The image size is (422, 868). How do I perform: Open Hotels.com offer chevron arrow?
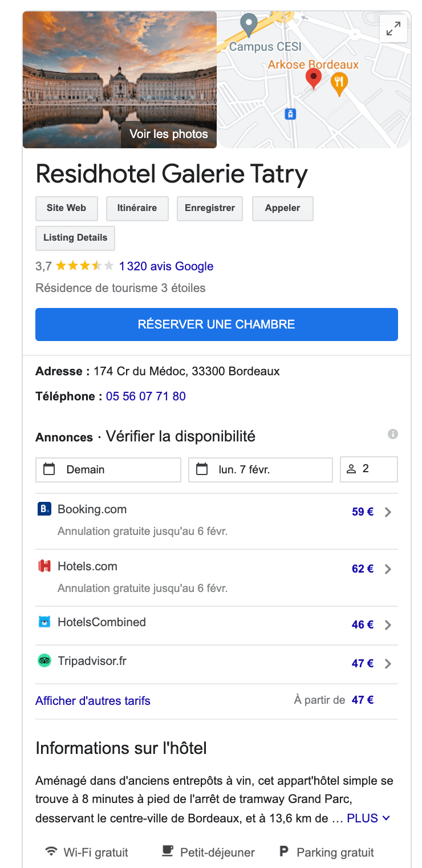[x=388, y=569]
